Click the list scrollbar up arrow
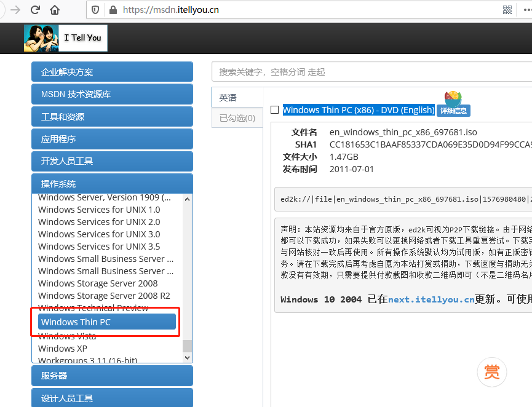This screenshot has width=532, height=407. (188, 199)
